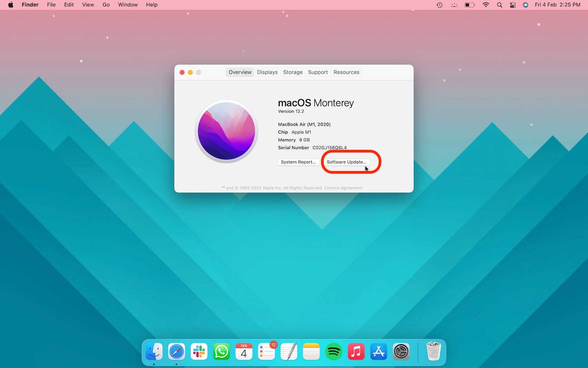The width and height of the screenshot is (588, 368).
Task: Click the Time Machine menu bar icon
Action: click(x=439, y=5)
